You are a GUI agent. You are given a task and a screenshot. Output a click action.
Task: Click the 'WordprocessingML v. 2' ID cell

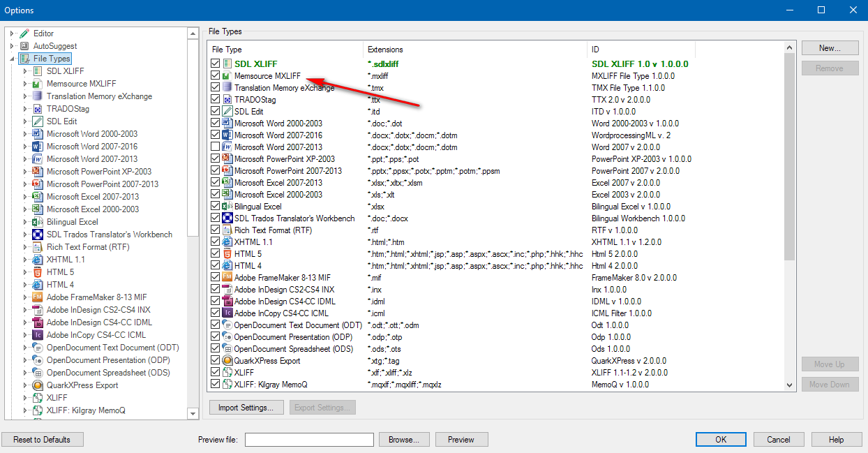pos(631,135)
